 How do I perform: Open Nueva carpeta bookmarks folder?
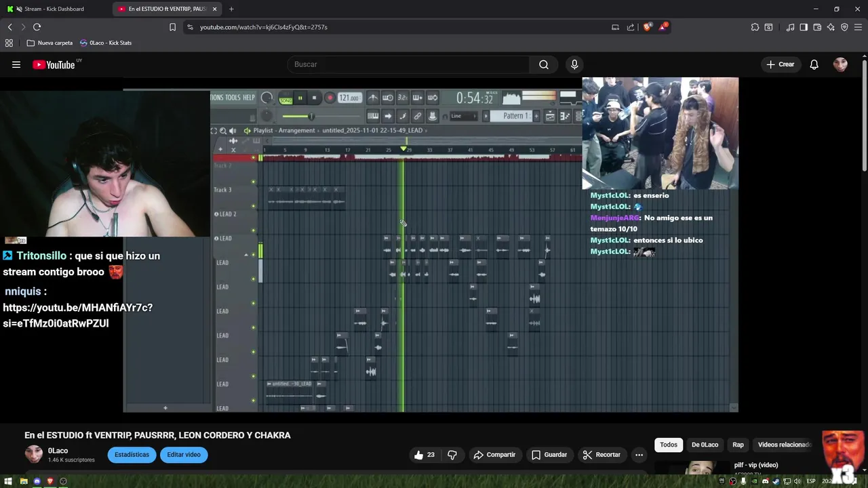click(x=50, y=43)
